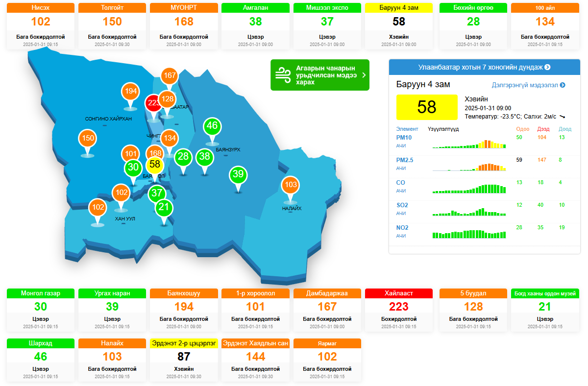Open the Эрдэнэт 2-р цэцэрлэг station card
Image resolution: width=588 pixels, height=386 pixels.
point(184,360)
